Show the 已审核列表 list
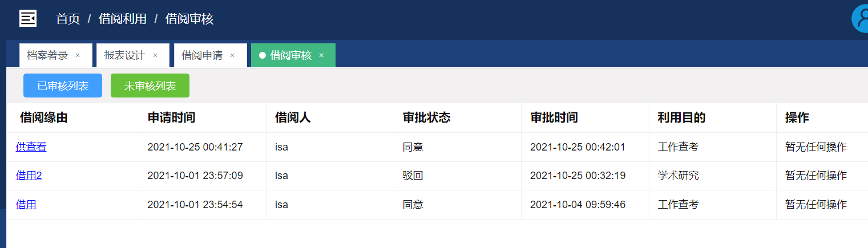This screenshot has width=868, height=248. 63,86
